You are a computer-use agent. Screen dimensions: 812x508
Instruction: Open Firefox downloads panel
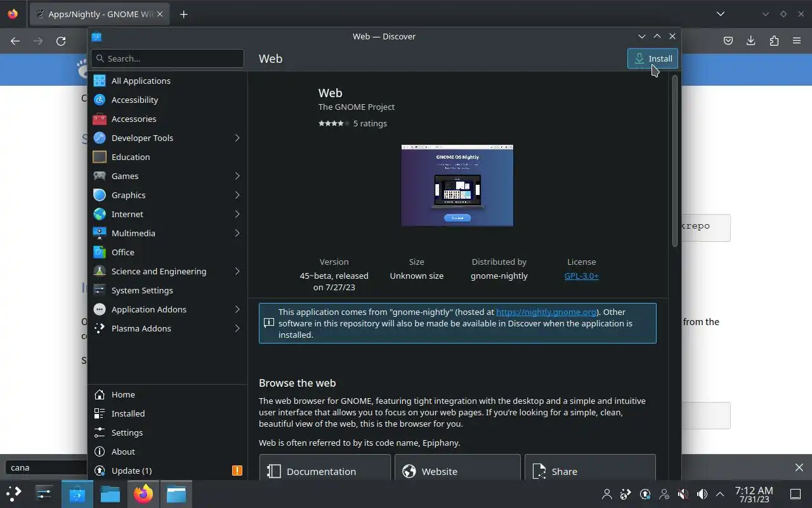tap(751, 41)
